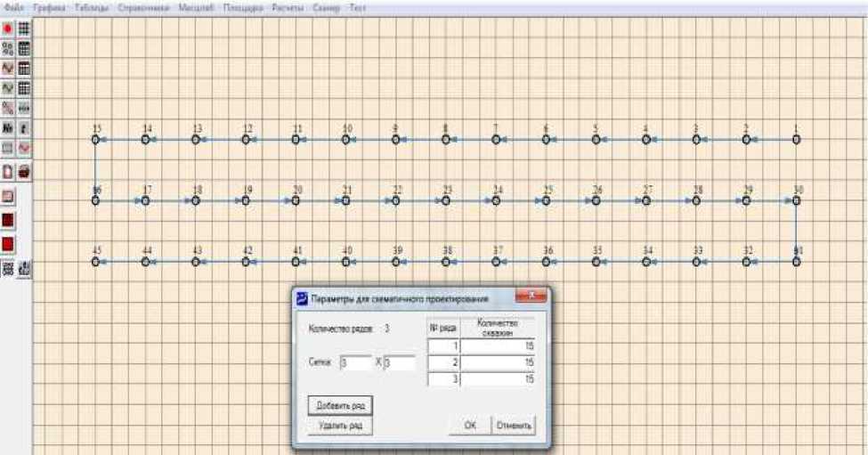Image resolution: width=868 pixels, height=455 pixels.
Task: Select row 2 well count cell
Action: [x=497, y=362]
